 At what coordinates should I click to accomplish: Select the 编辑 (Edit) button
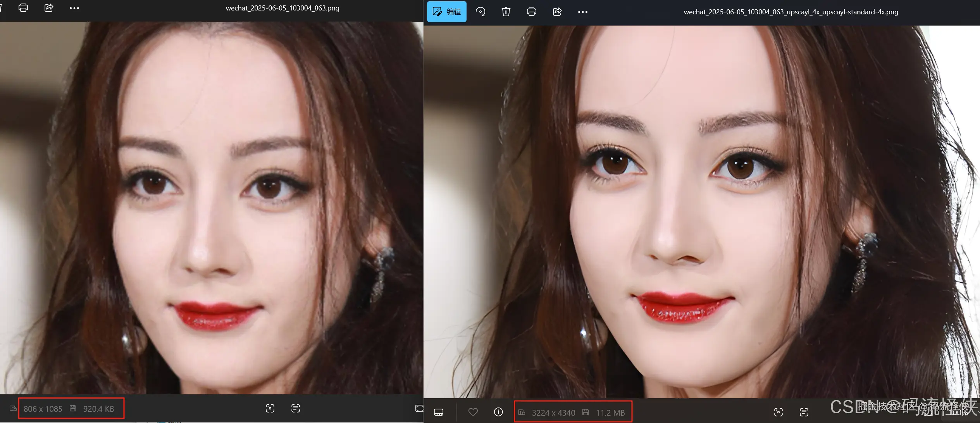tap(446, 12)
